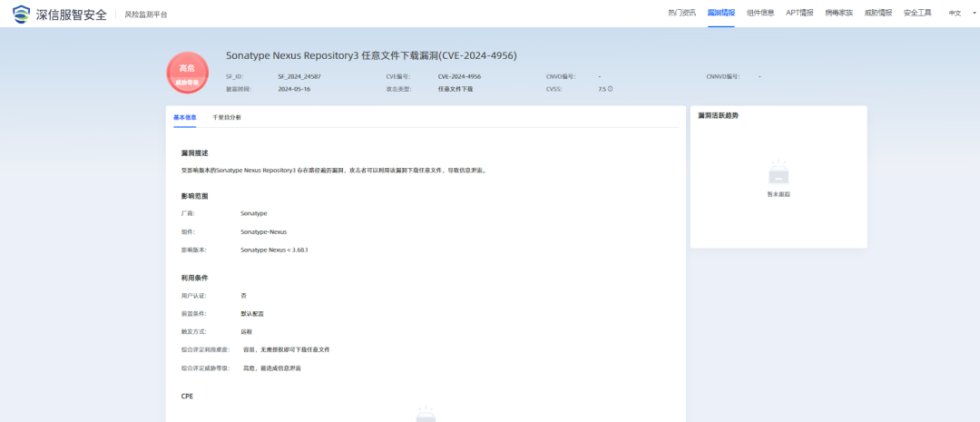Open 威胁情报 in the top navigation
Image resolution: width=980 pixels, height=422 pixels.
(878, 13)
